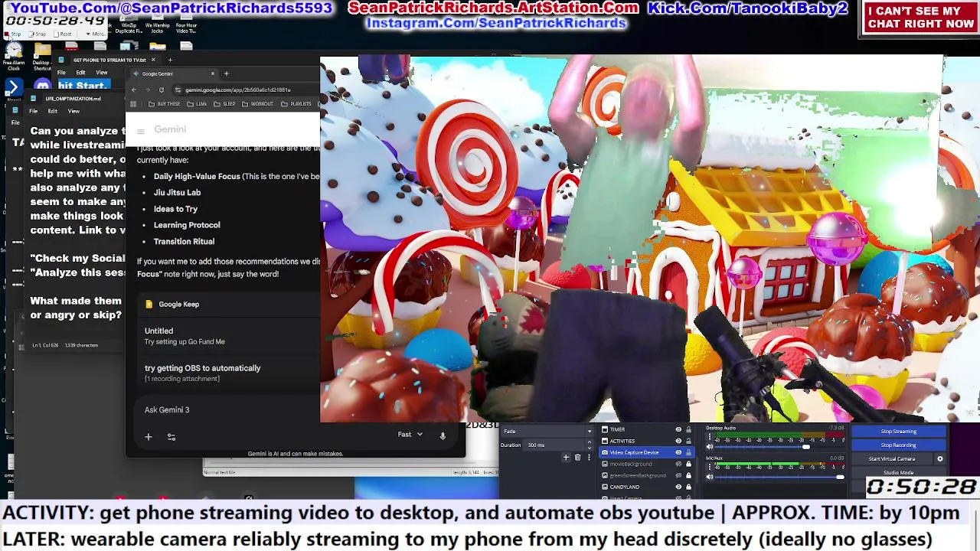Unlock the movieBackground source
Image resolution: width=980 pixels, height=551 pixels.
click(x=688, y=464)
